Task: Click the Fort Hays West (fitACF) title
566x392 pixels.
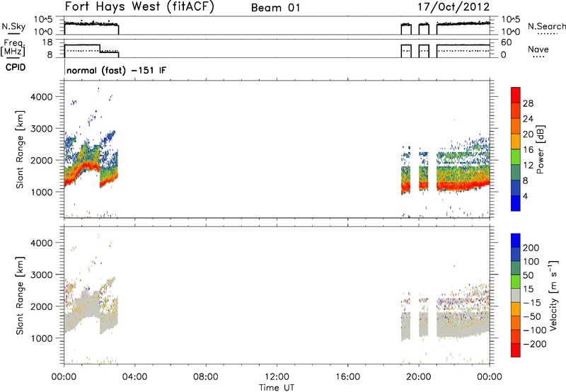Action: [x=139, y=7]
